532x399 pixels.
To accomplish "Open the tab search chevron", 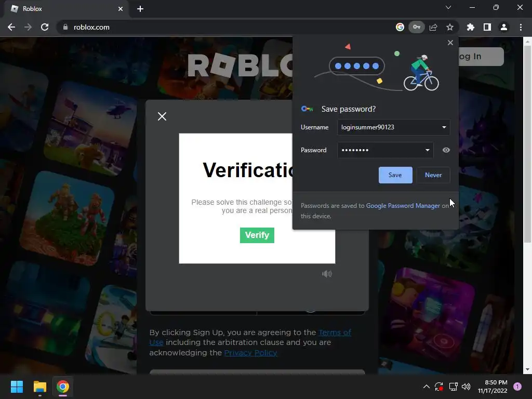I will click(448, 7).
